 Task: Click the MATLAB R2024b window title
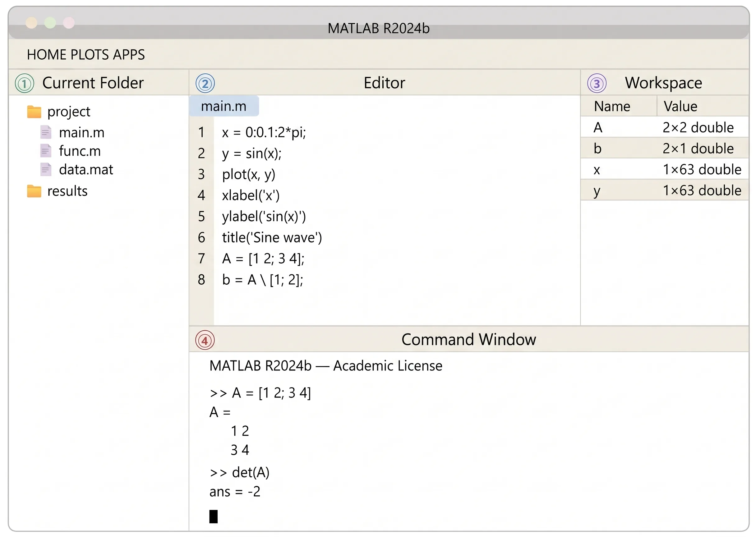379,29
